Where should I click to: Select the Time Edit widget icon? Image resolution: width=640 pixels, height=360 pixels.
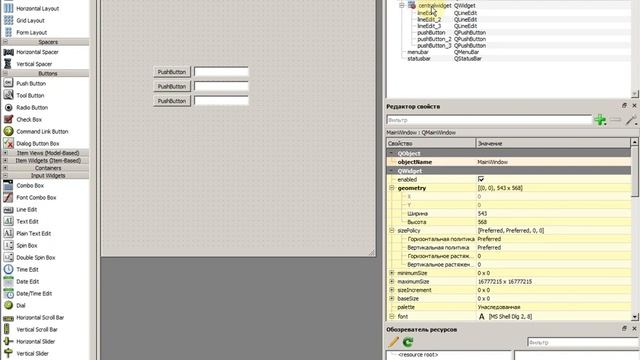click(8, 269)
